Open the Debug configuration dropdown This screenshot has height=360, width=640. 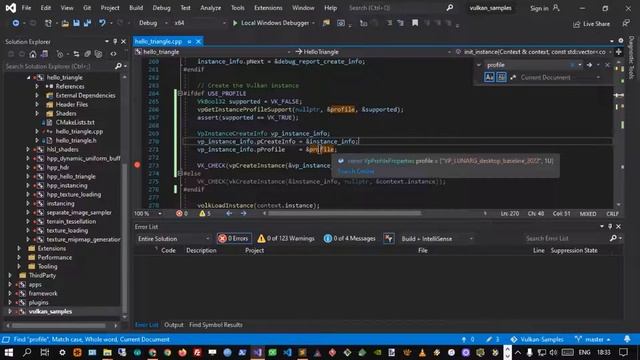(x=153, y=23)
